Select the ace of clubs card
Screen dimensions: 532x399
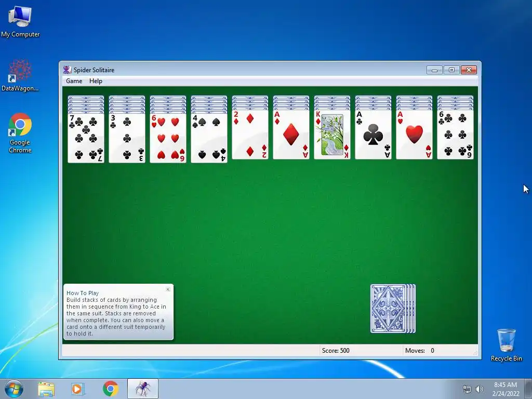click(x=373, y=135)
